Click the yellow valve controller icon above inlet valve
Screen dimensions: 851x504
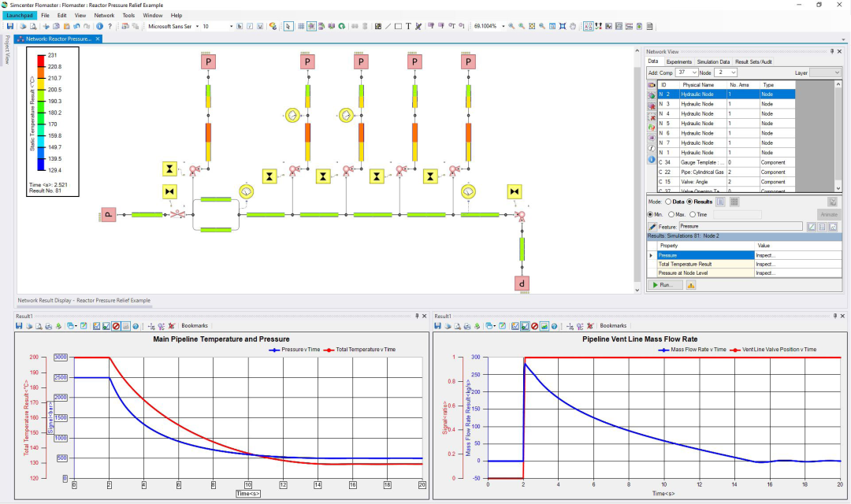point(169,191)
